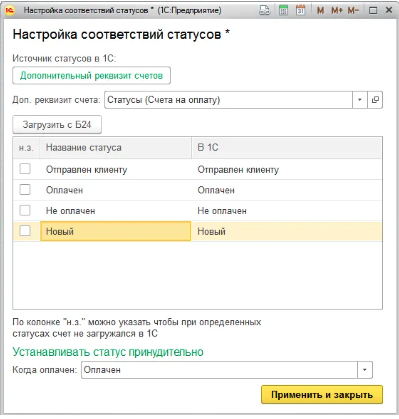Click the Источник статусов в 1С label

tap(64, 58)
